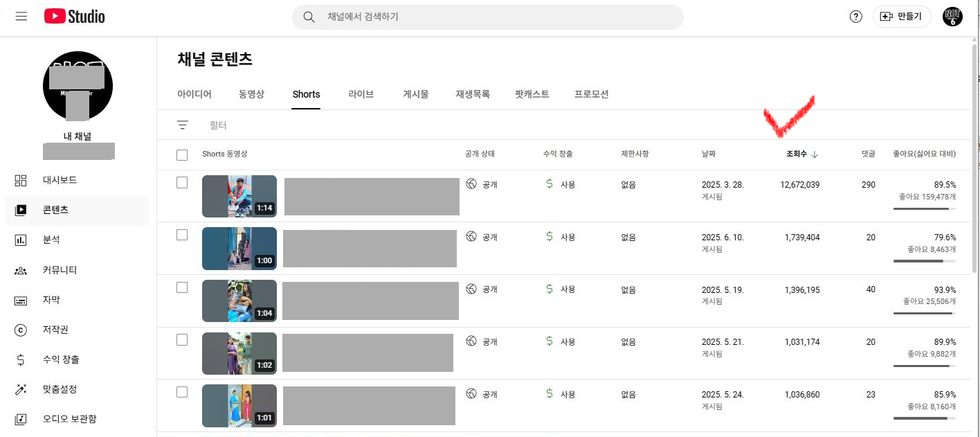Click the view count 1,739,404

tap(802, 238)
